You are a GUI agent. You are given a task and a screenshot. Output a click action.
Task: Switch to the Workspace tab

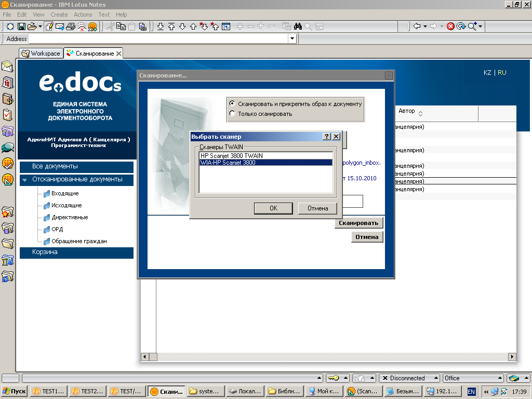[x=41, y=54]
